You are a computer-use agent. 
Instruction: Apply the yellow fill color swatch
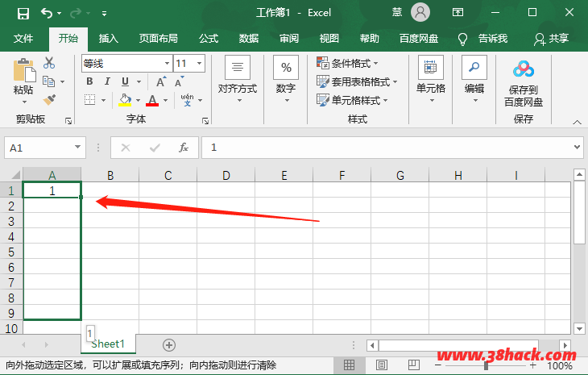tap(125, 100)
